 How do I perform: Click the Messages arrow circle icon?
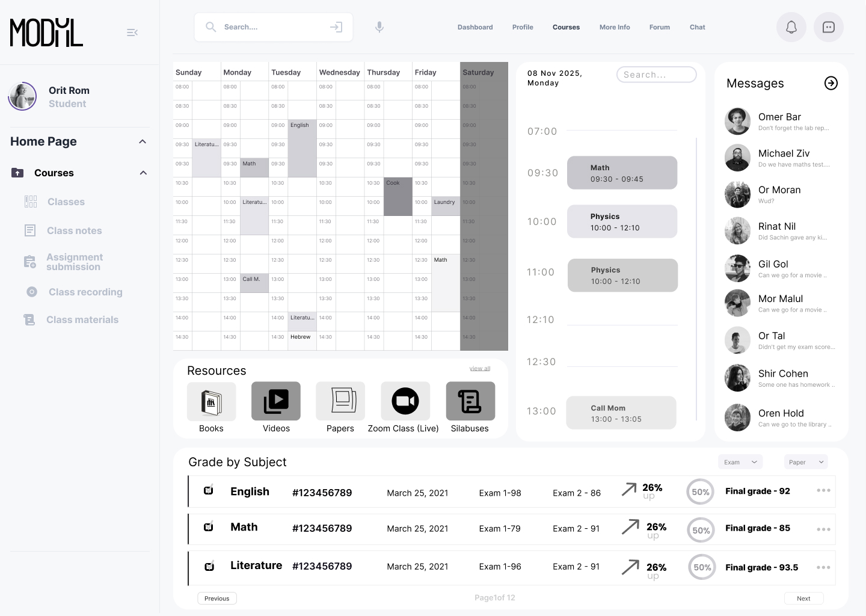(x=831, y=83)
